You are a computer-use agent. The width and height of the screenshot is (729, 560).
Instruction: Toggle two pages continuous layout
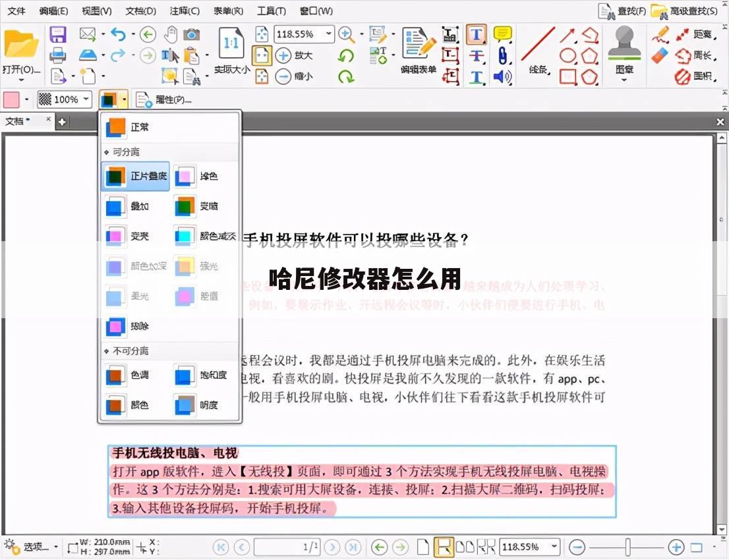coord(486,547)
